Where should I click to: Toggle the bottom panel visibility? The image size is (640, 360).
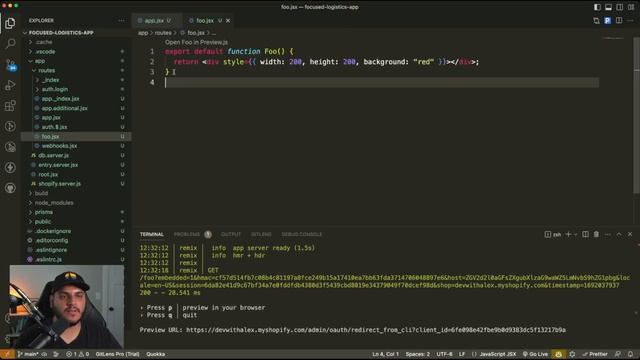(x=608, y=7)
